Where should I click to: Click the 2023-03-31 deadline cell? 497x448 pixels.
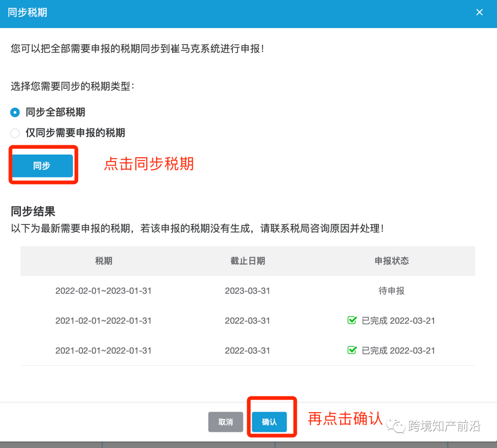[247, 291]
